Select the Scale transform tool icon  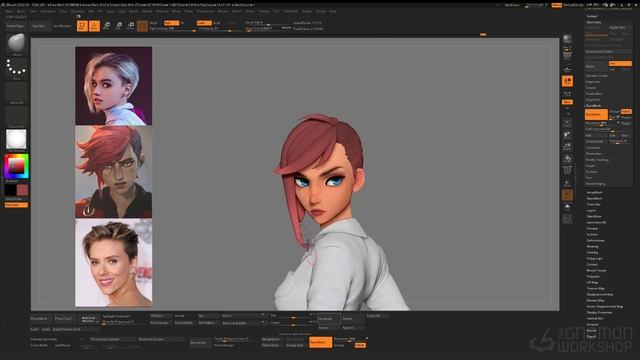(x=119, y=26)
